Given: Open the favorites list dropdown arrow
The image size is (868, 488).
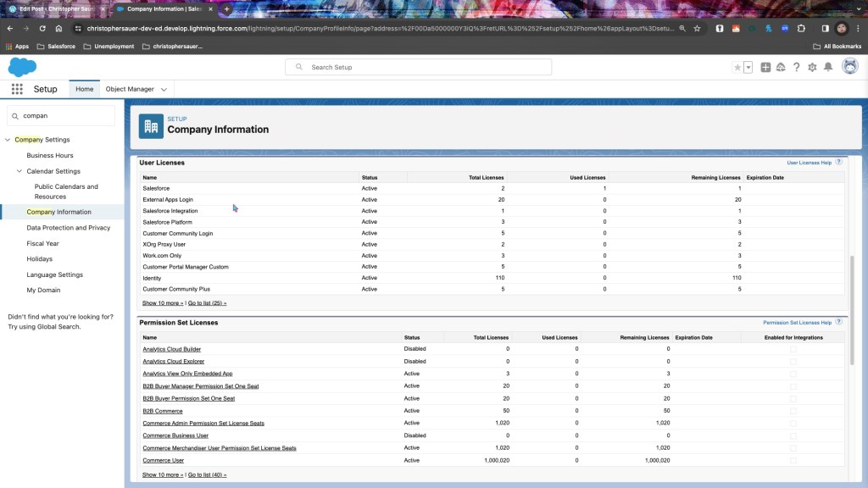Looking at the screenshot, I should tap(748, 67).
